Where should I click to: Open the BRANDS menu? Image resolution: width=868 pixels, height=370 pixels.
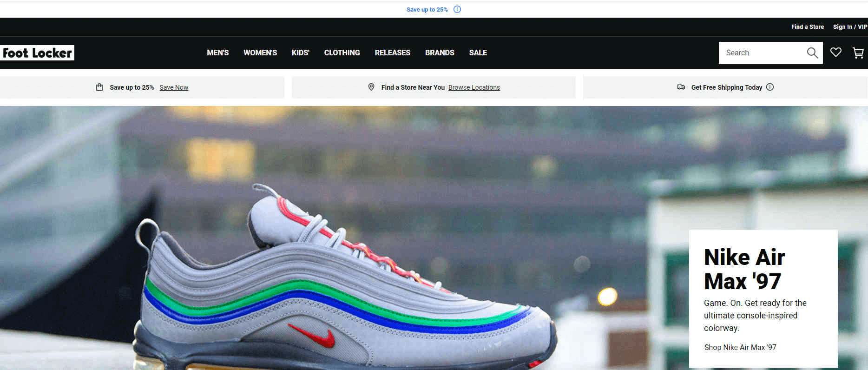click(440, 53)
